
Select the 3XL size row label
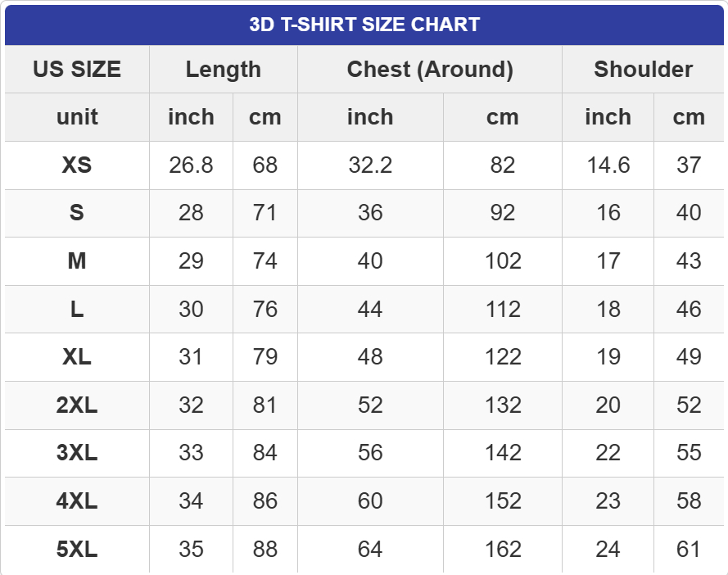pyautogui.click(x=77, y=453)
